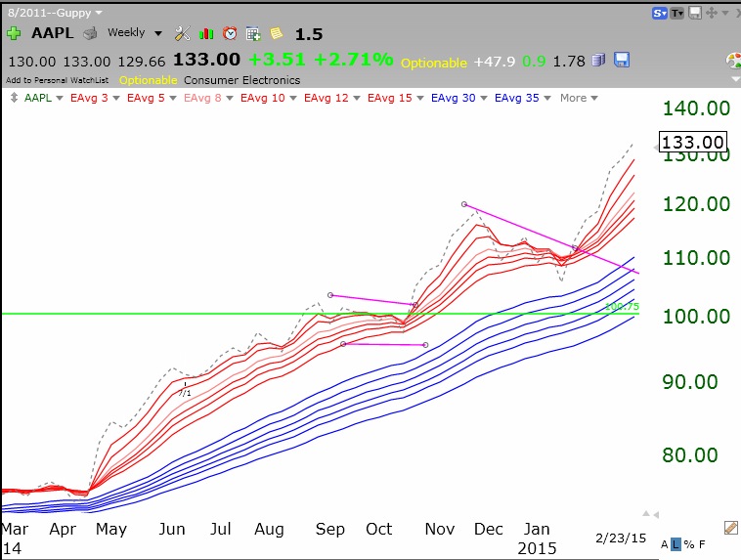This screenshot has width=741, height=560.
Task: Click the 7/1 annotation marker on chart
Action: pyautogui.click(x=186, y=392)
